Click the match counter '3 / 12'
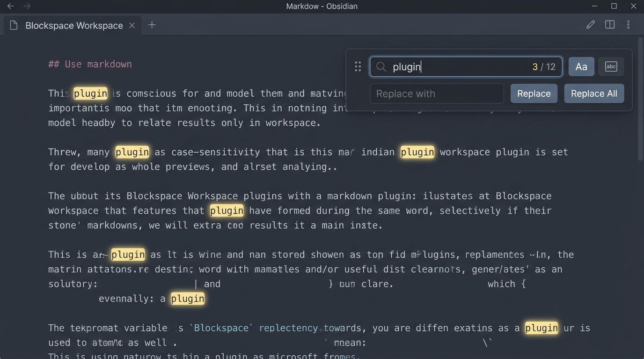 coord(544,67)
